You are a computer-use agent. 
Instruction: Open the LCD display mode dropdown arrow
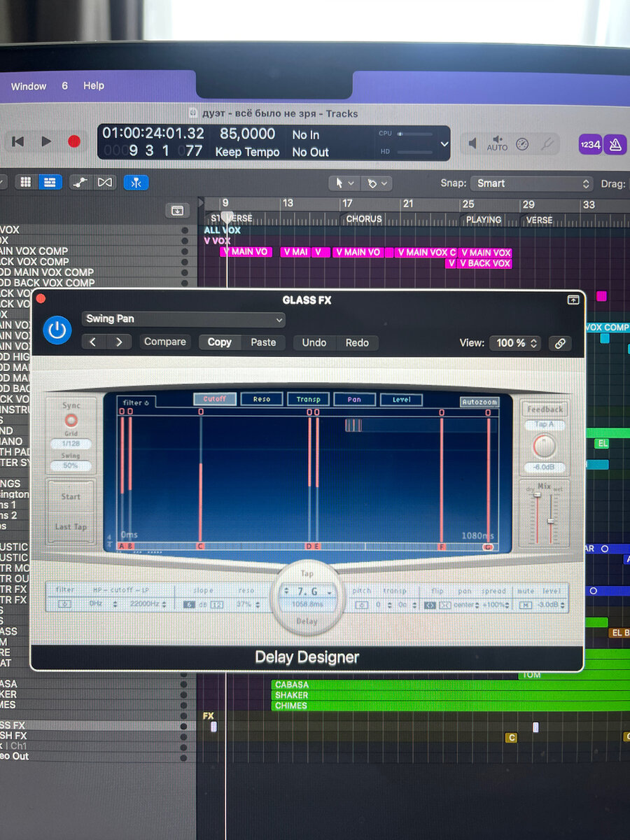tap(444, 143)
